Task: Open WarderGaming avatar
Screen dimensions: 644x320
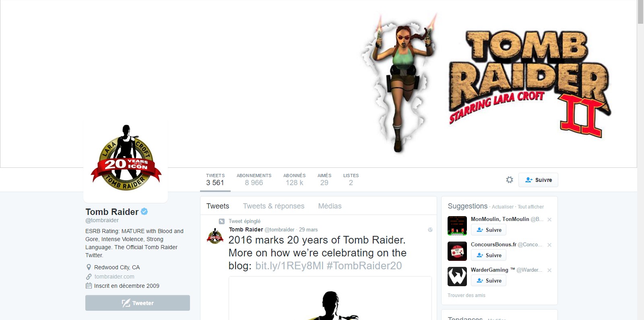Action: coord(457,277)
